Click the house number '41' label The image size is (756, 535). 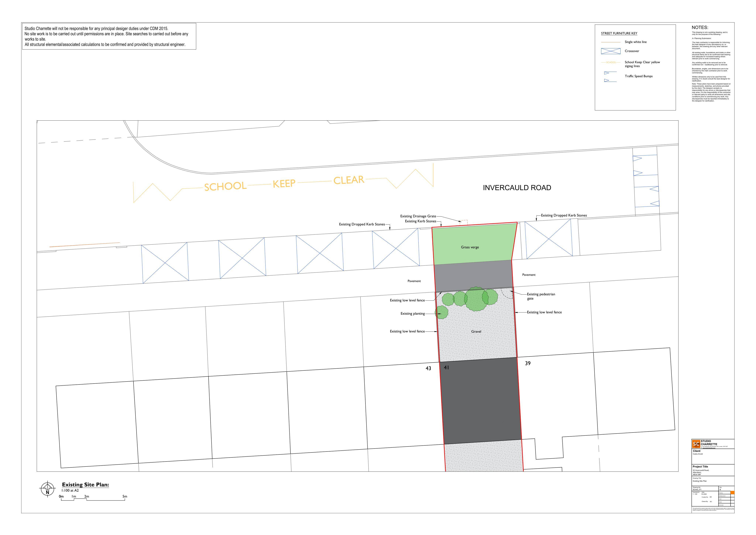446,368
